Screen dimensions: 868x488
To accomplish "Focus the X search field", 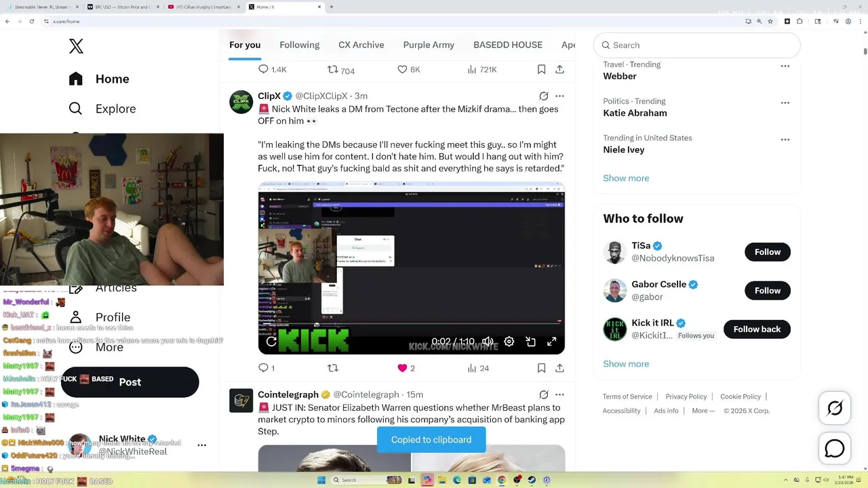I will pyautogui.click(x=697, y=45).
